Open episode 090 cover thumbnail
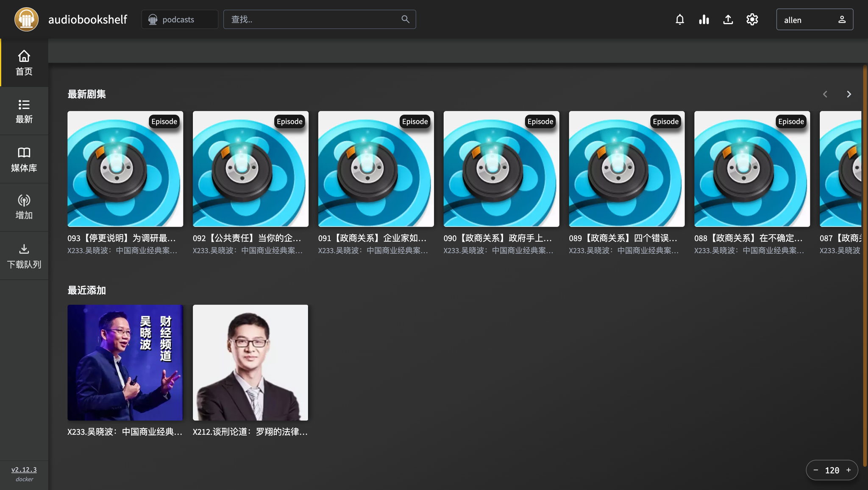This screenshot has width=868, height=490. 501,169
